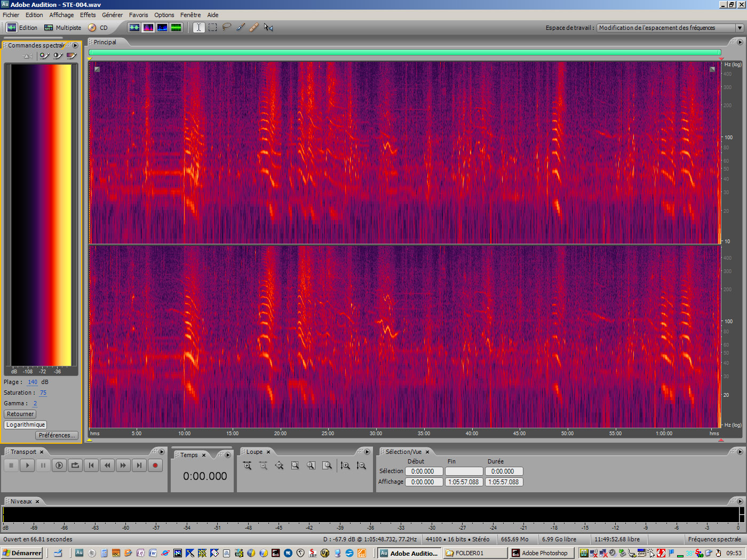The height and width of the screenshot is (560, 747).
Task: Pick the Effects Paintbrush tool
Action: point(241,27)
